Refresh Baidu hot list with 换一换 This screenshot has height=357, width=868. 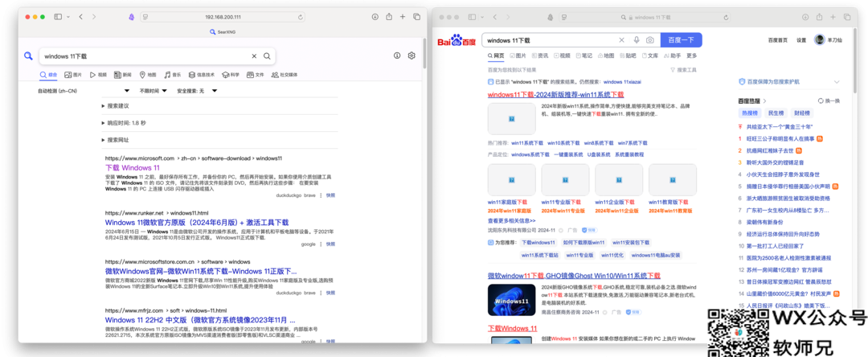coord(829,101)
